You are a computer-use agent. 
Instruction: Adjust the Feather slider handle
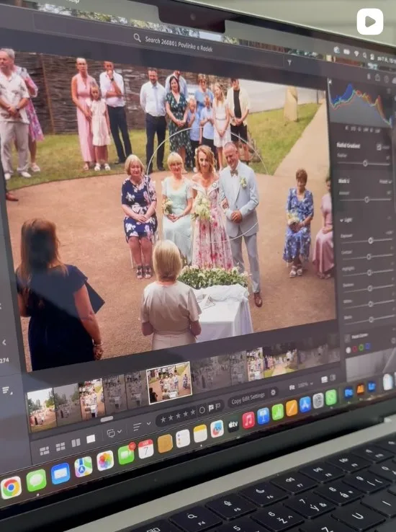(365, 163)
